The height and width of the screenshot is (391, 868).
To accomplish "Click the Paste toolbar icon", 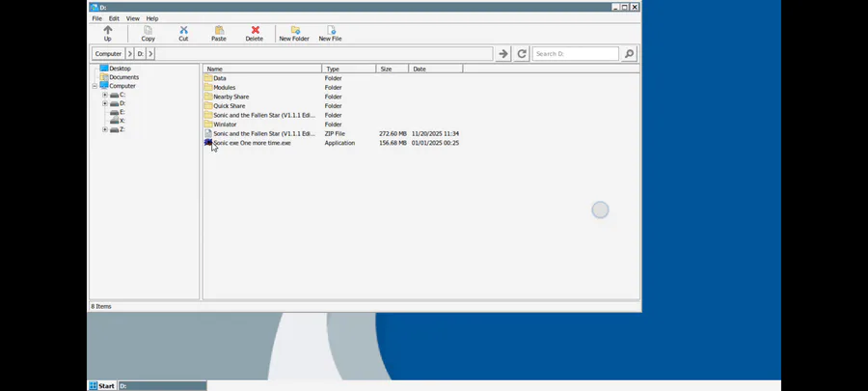I will tap(219, 30).
